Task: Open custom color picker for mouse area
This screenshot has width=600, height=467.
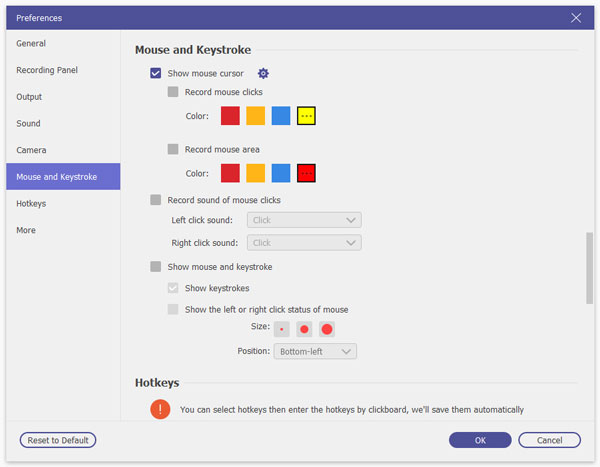Action: 307,173
